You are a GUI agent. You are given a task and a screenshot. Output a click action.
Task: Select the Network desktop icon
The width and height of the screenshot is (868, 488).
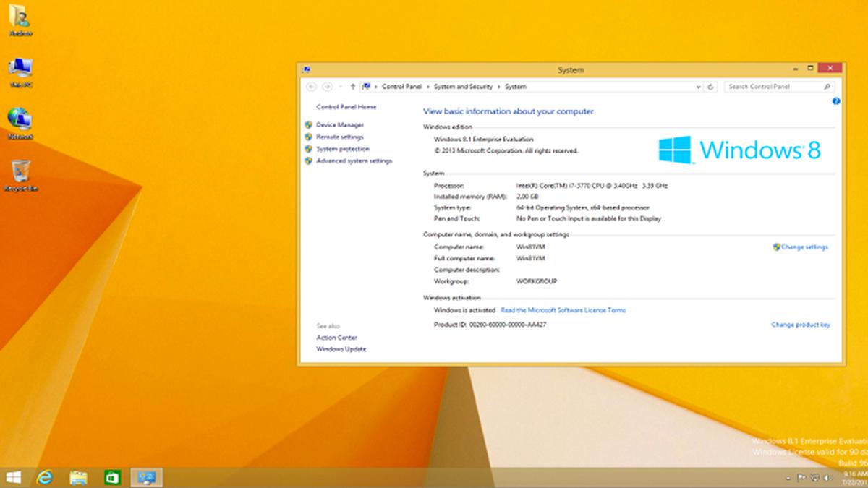20,121
